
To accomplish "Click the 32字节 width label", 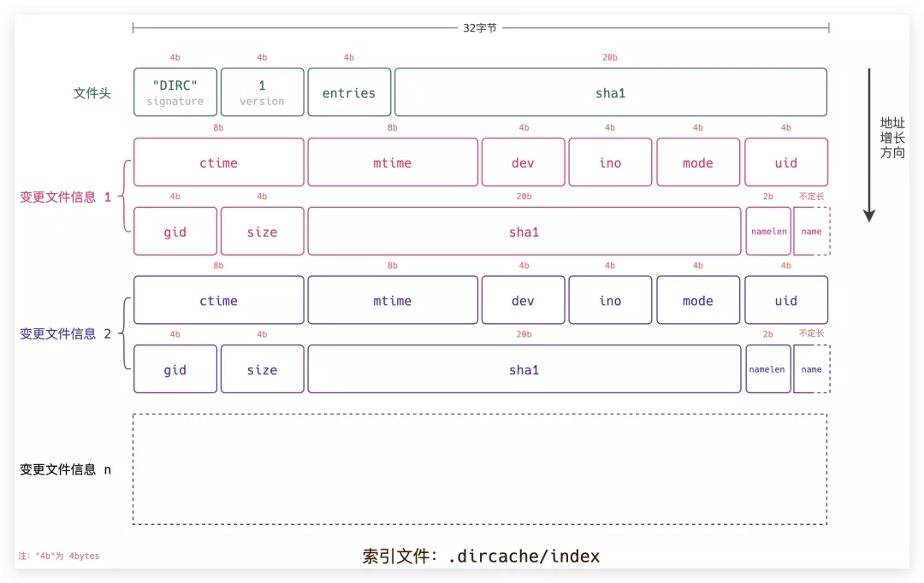I will [x=480, y=27].
